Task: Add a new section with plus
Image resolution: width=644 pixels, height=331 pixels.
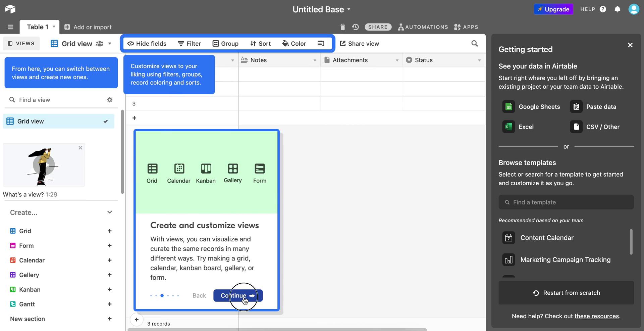Action: click(109, 319)
